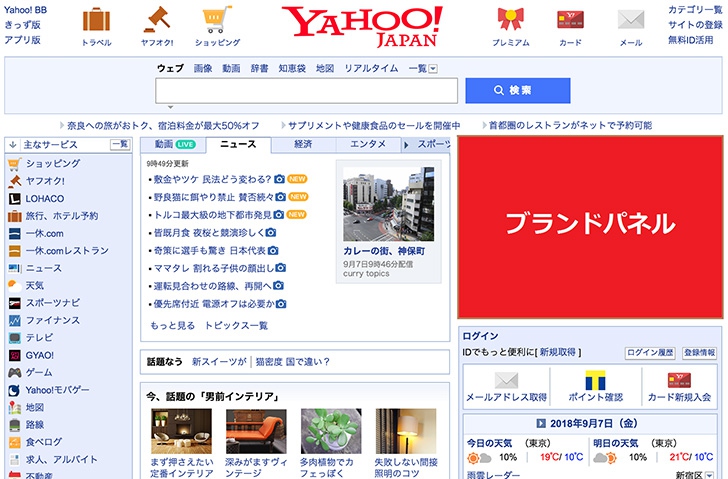The image size is (728, 479).
Task: Show more tabs with the arrow before スポーツ
Action: tap(406, 145)
